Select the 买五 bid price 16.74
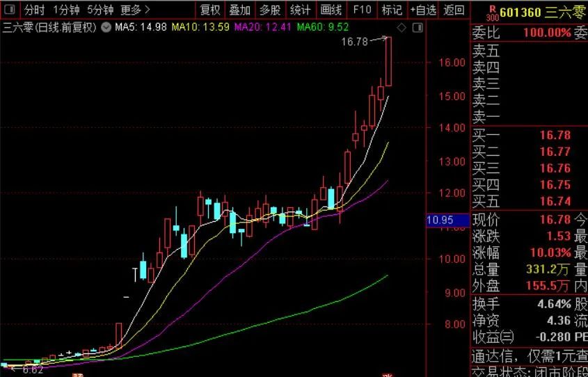 click(555, 201)
